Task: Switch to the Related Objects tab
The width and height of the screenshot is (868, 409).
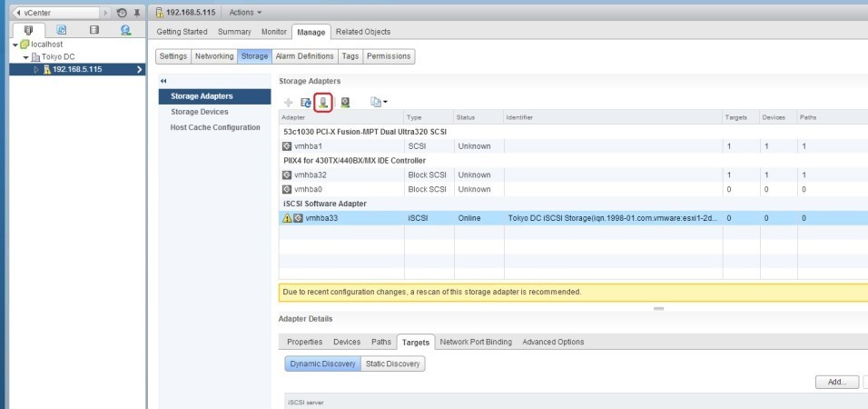Action: (x=363, y=32)
